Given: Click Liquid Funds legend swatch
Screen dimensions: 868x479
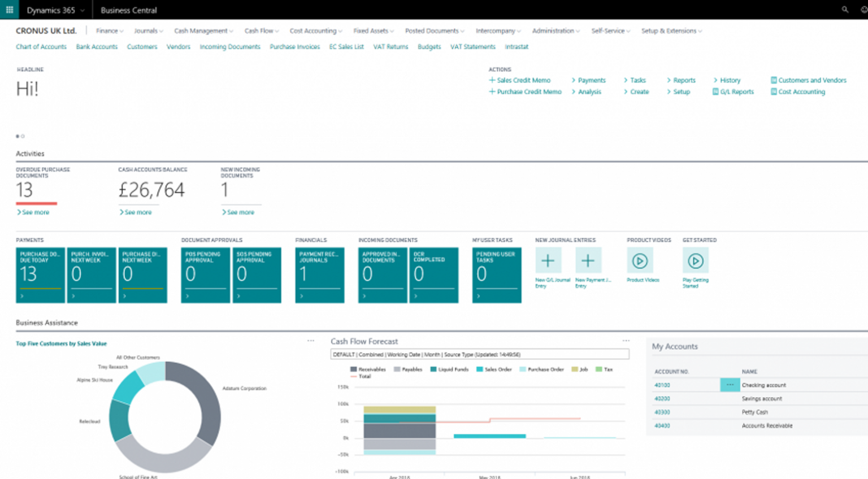Looking at the screenshot, I should pos(433,369).
